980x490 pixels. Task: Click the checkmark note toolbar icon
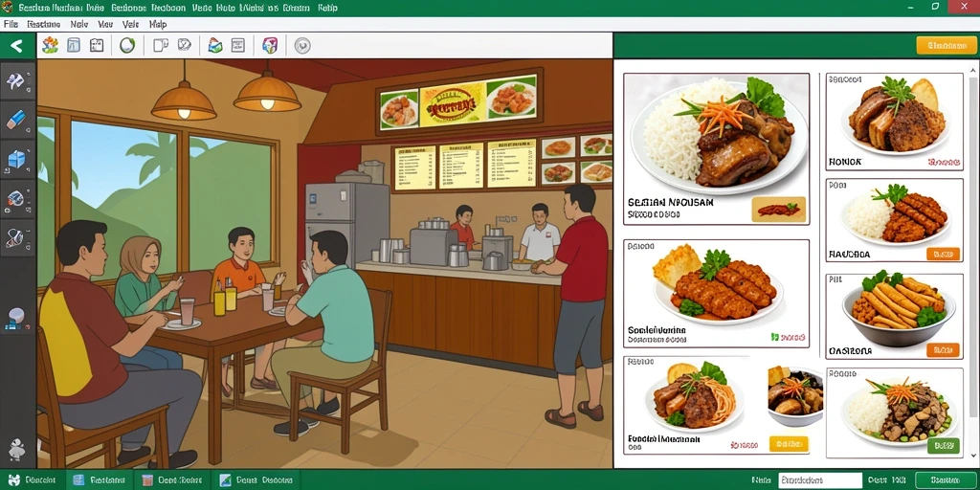pos(185,45)
